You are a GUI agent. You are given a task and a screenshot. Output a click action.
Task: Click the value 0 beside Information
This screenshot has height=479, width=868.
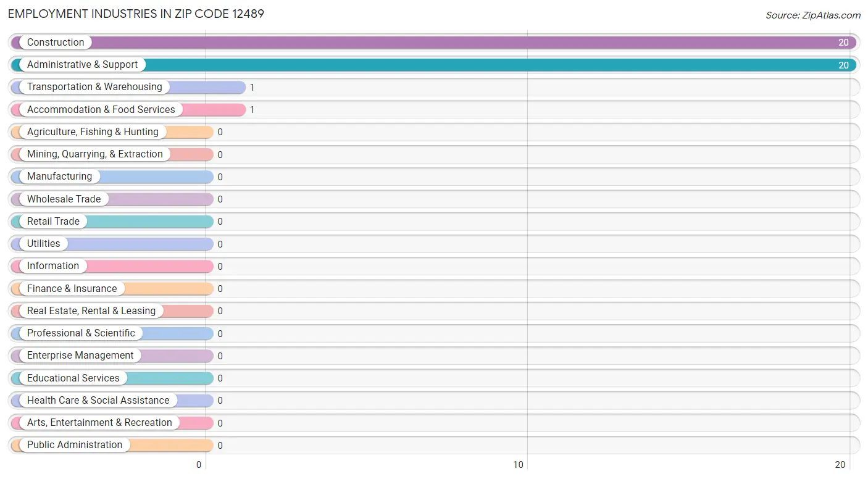click(x=220, y=267)
